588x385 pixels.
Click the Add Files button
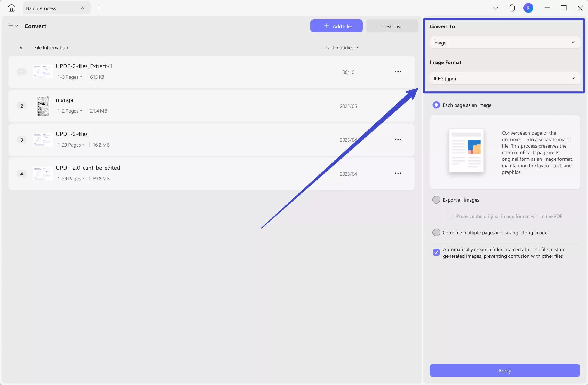[336, 26]
